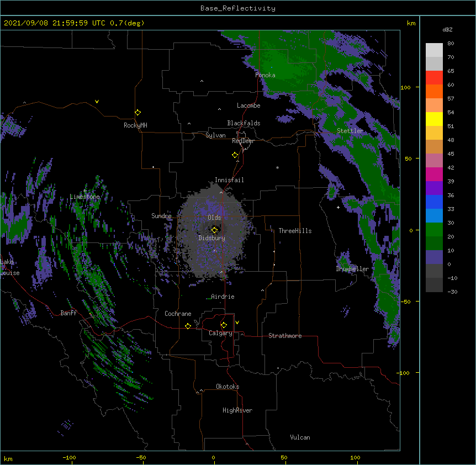The height and width of the screenshot is (465, 476).
Task: Pick the slate purple 0-10 dBZ legend swatch
Action: click(x=434, y=257)
